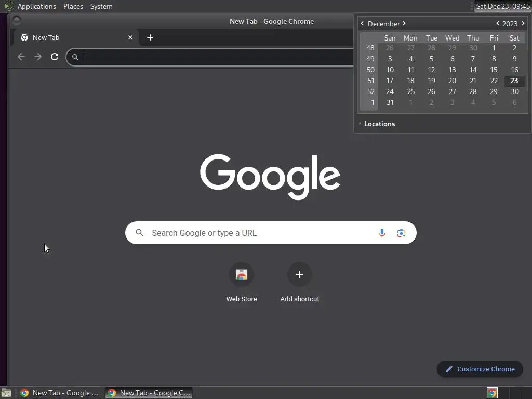Click the Chrome icon in the system tray
This screenshot has height=399, width=532.
point(492,393)
